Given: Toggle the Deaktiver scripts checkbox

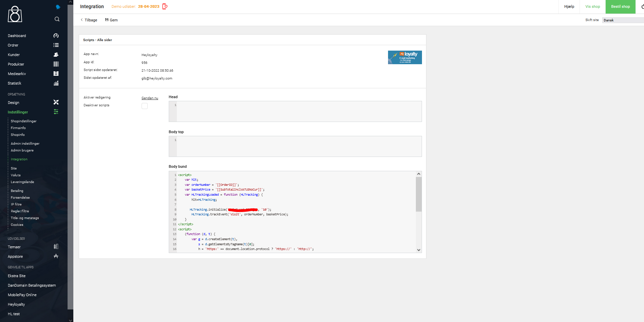Looking at the screenshot, I should [145, 106].
